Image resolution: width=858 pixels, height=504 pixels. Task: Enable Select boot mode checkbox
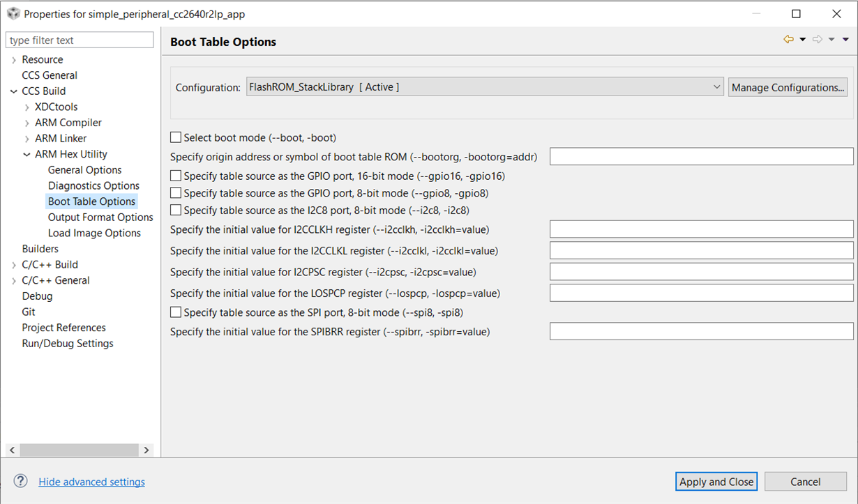point(176,138)
